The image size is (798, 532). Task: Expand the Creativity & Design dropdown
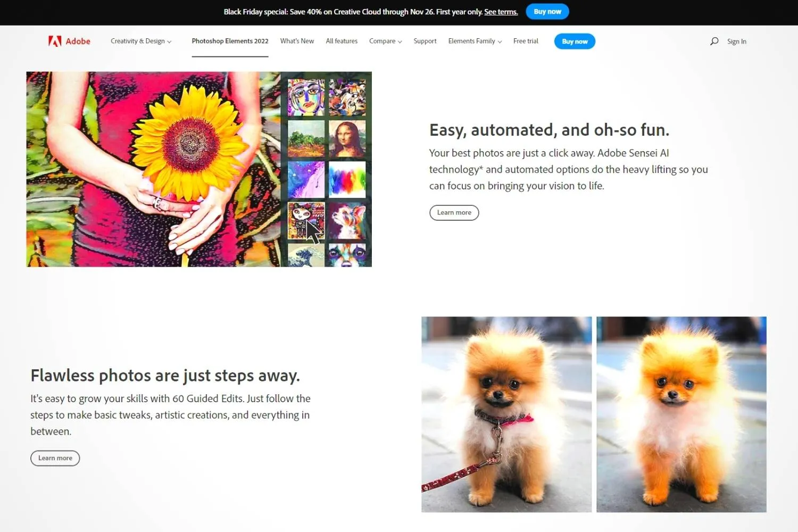pyautogui.click(x=141, y=41)
